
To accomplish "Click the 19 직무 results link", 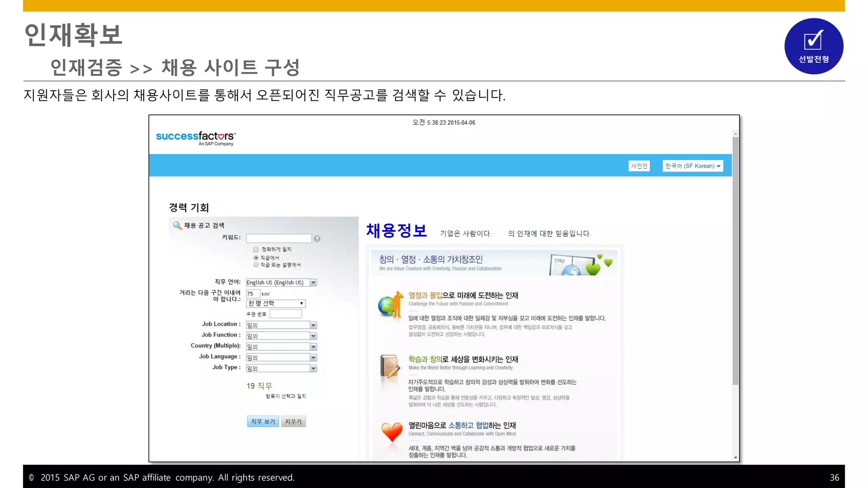I will [x=259, y=386].
